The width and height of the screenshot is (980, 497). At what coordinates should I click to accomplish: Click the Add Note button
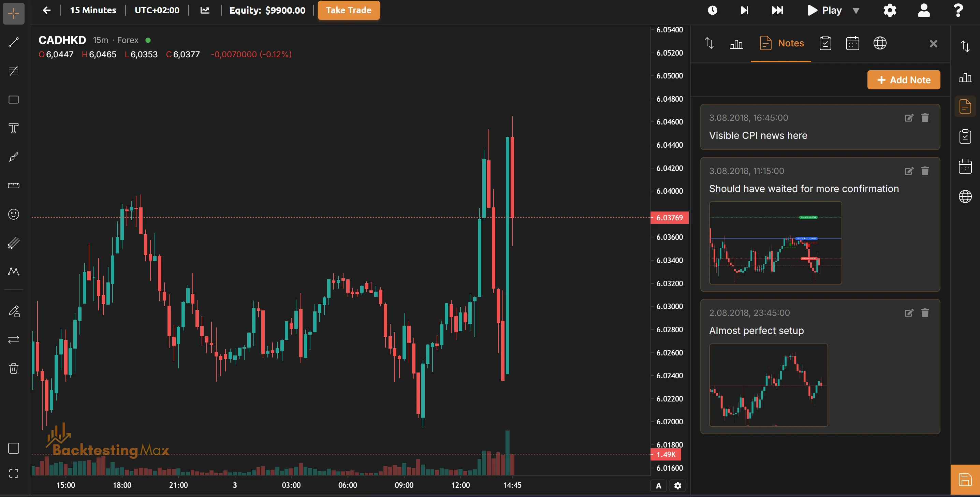pos(904,80)
